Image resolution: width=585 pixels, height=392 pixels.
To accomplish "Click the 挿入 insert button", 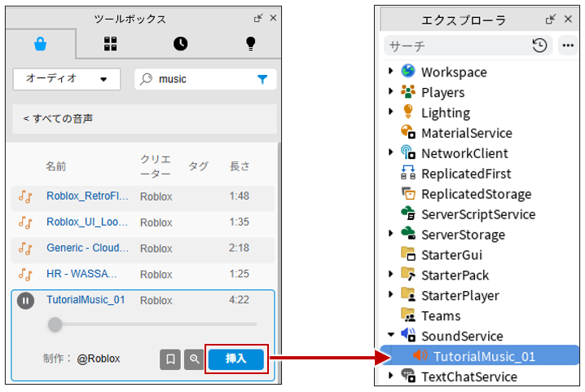I will 235,359.
